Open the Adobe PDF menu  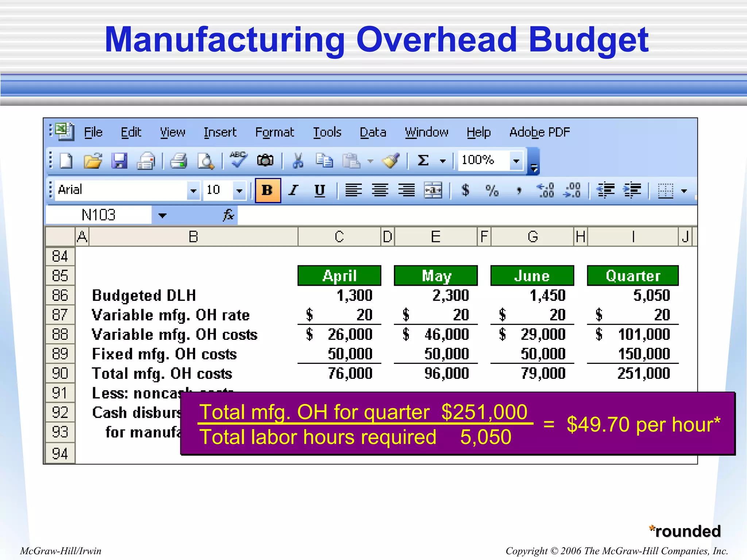coord(539,132)
